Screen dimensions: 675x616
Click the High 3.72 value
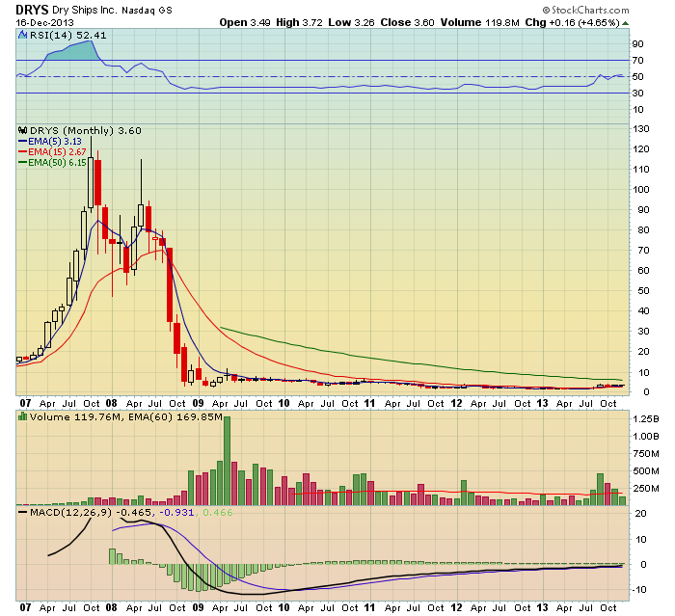coord(299,22)
